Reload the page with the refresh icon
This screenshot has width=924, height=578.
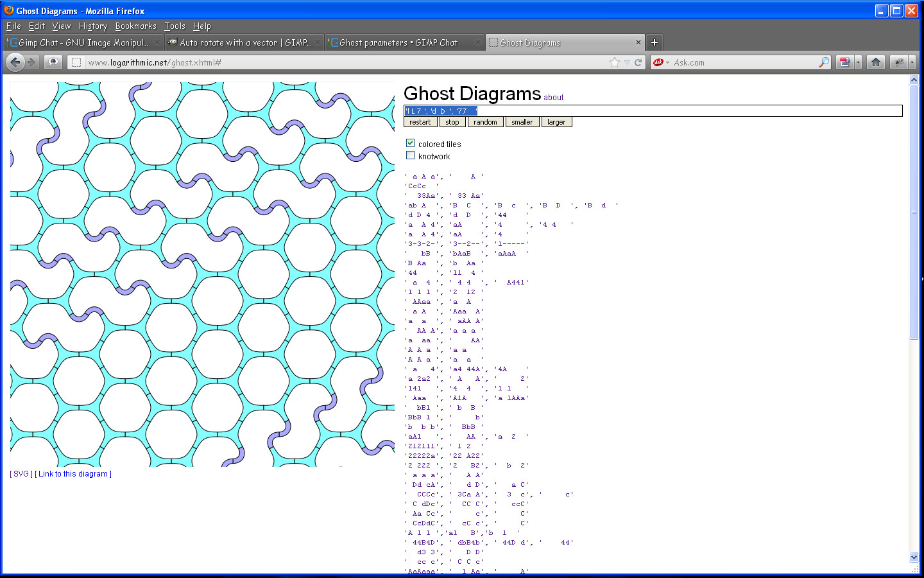638,62
